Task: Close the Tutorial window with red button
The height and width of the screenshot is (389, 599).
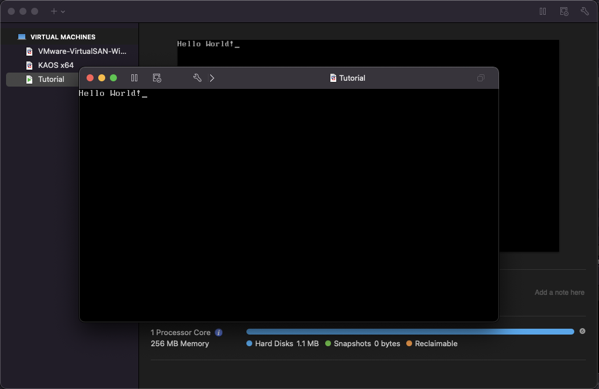Action: click(90, 78)
